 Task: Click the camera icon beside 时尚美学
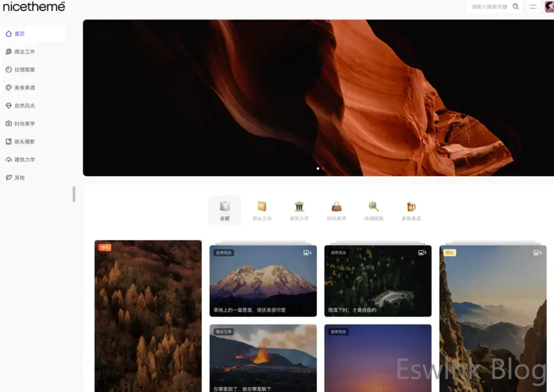[x=9, y=124]
